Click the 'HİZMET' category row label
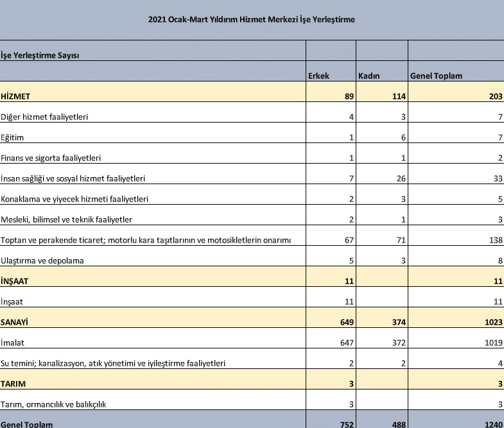Viewport: 504px width, 428px height. (x=17, y=96)
